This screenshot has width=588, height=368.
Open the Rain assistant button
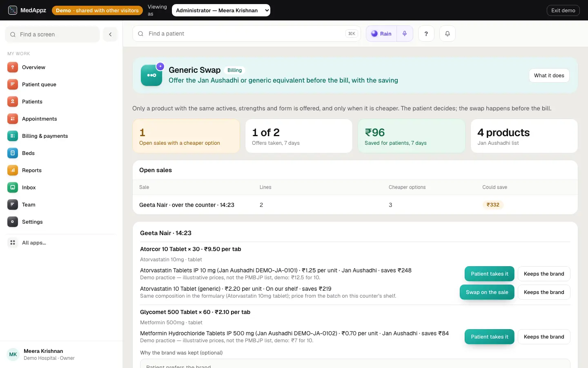coord(381,34)
